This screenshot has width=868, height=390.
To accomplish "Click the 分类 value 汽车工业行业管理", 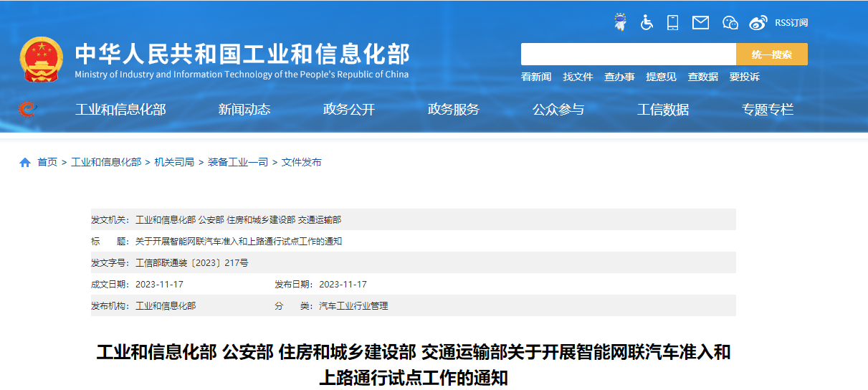I will (x=353, y=306).
